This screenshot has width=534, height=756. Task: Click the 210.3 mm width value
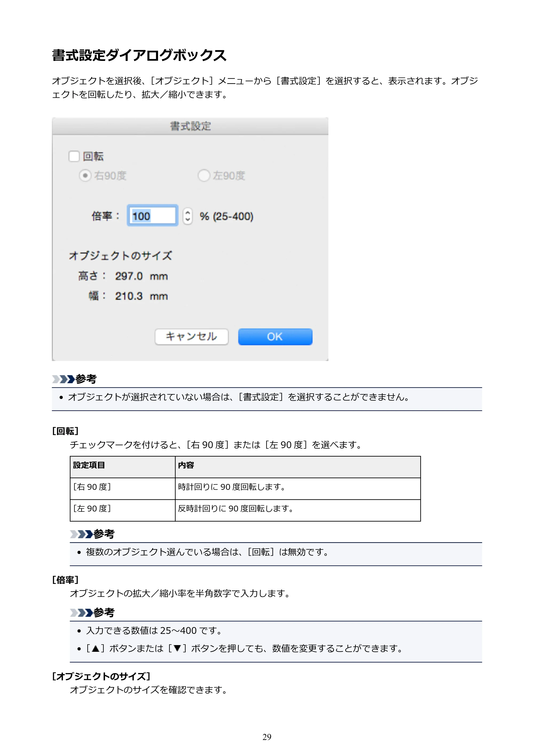click(x=142, y=296)
